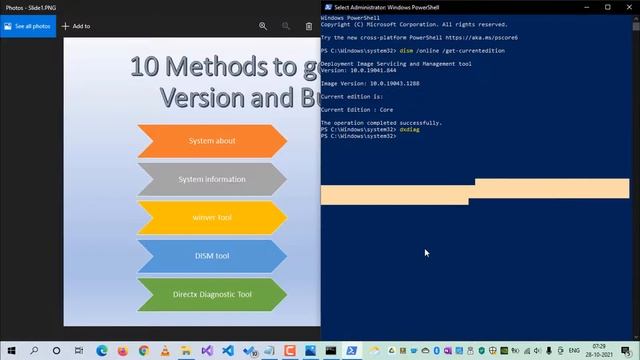Click Google Drive tray icon
640x360 pixels.
point(391,351)
